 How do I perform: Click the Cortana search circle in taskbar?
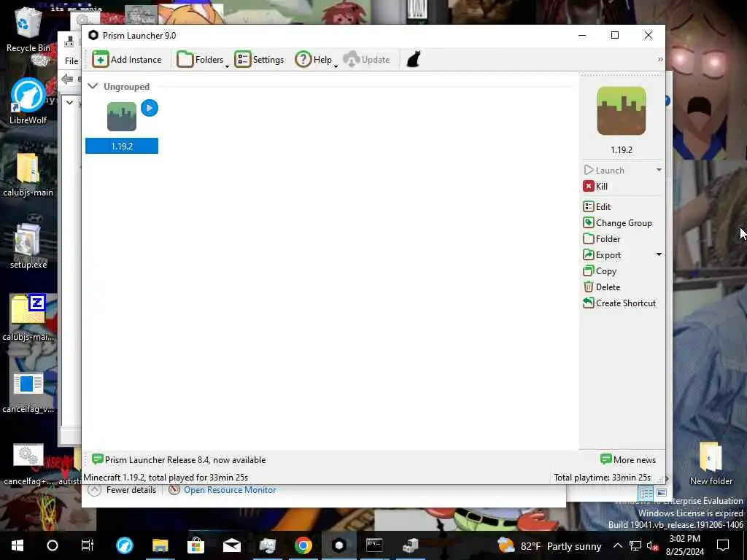point(53,545)
